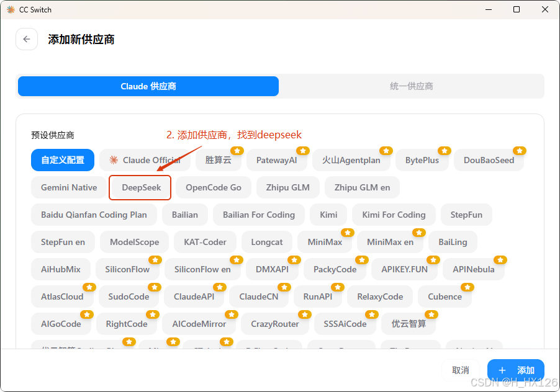Choose the RightCode provider

tap(127, 324)
